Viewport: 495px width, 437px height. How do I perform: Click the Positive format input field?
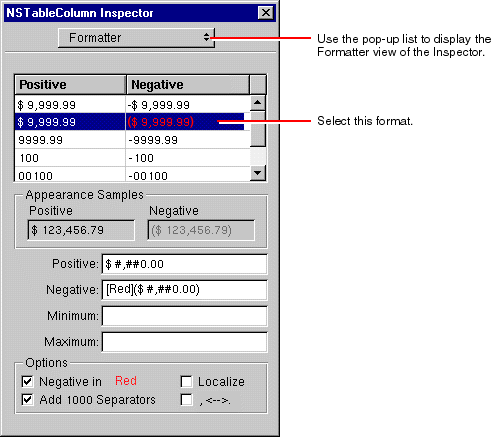pos(184,264)
